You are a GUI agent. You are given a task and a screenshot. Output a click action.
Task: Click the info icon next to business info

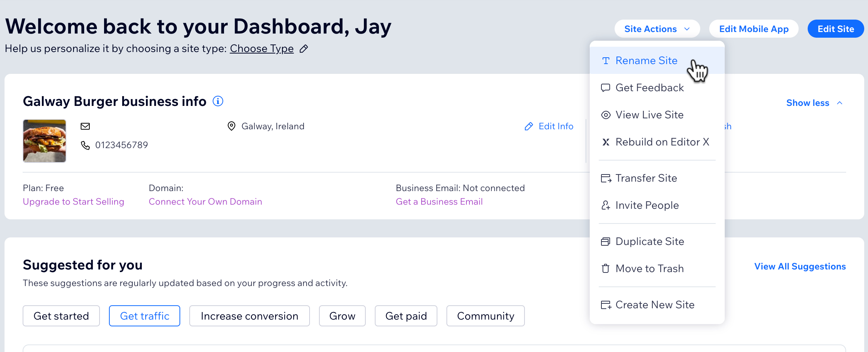click(x=218, y=101)
